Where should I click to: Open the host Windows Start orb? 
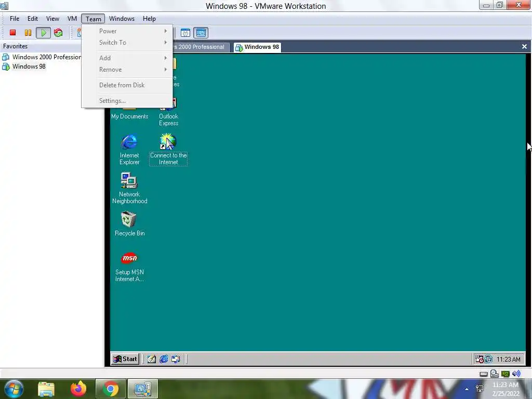[14, 389]
